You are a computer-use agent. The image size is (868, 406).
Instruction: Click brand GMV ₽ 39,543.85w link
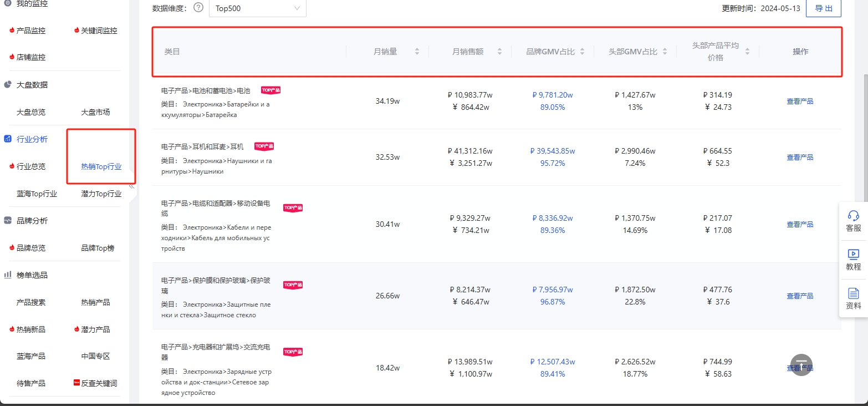click(552, 151)
